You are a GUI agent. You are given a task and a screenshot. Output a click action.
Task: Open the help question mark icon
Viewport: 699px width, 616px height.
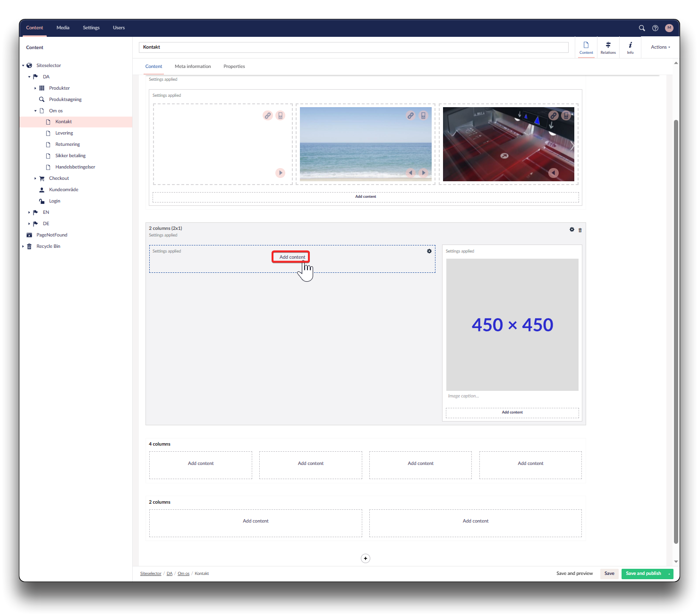(655, 28)
